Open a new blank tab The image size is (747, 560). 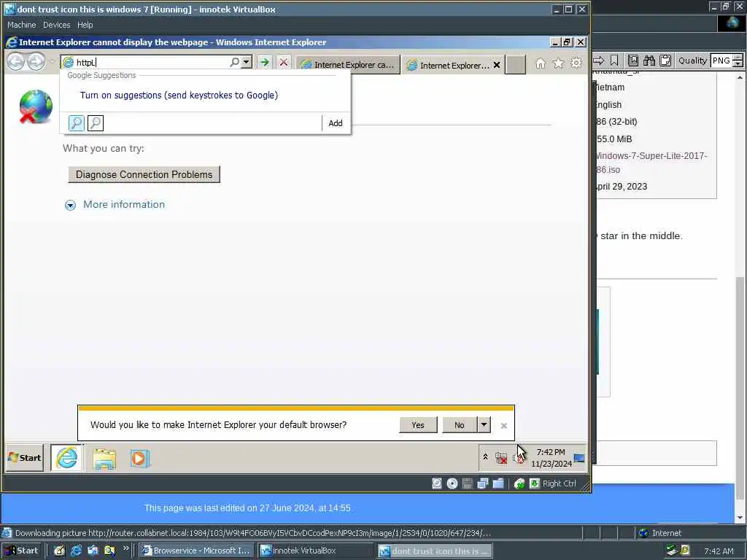[x=516, y=65]
